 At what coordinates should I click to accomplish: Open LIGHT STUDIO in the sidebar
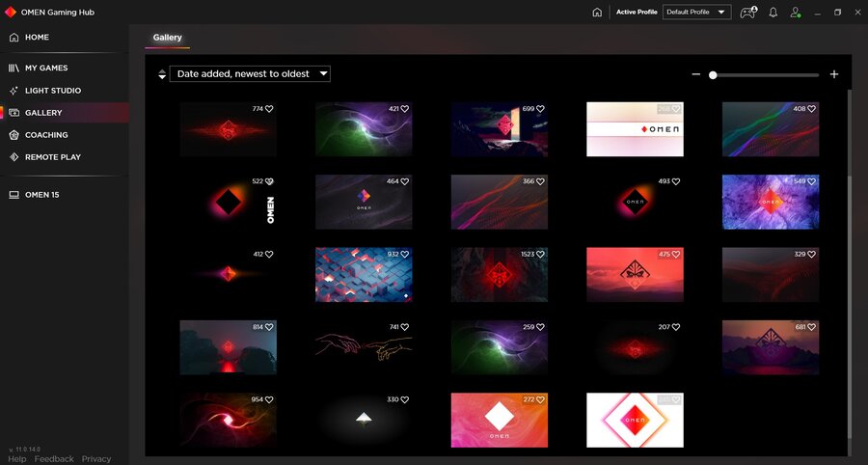tap(65, 91)
